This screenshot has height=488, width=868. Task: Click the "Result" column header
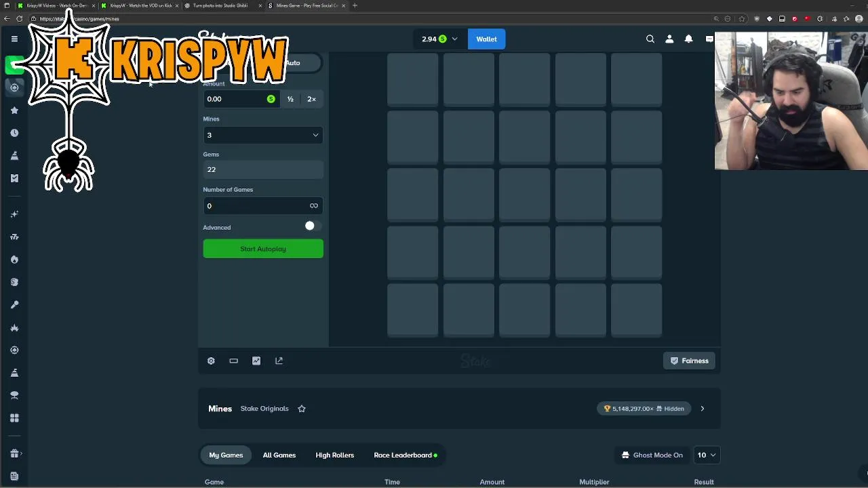[x=704, y=482]
